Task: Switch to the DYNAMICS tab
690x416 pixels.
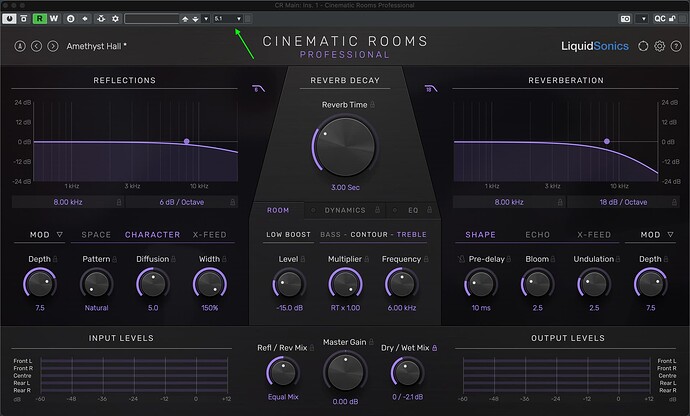Action: pyautogui.click(x=345, y=210)
